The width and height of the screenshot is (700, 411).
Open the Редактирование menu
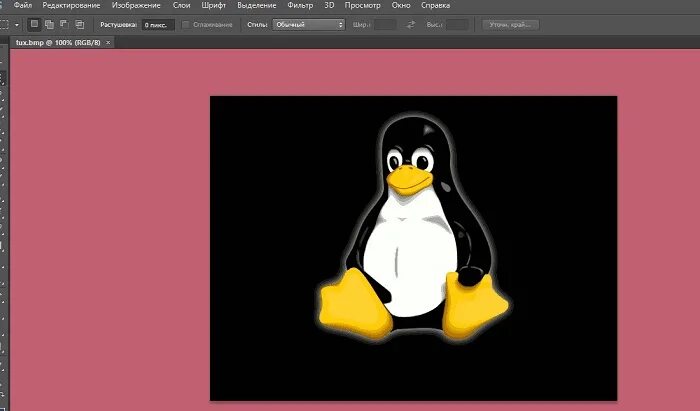[x=71, y=6]
